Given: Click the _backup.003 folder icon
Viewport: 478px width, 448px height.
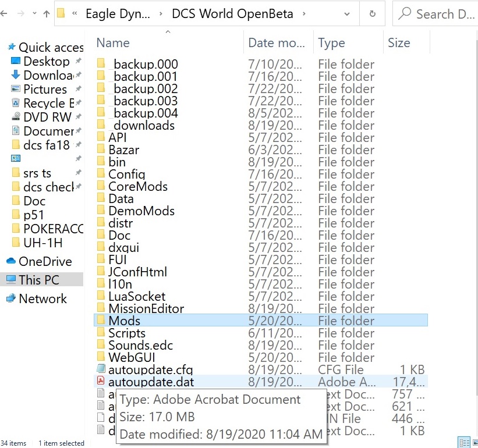Looking at the screenshot, I should tap(101, 99).
